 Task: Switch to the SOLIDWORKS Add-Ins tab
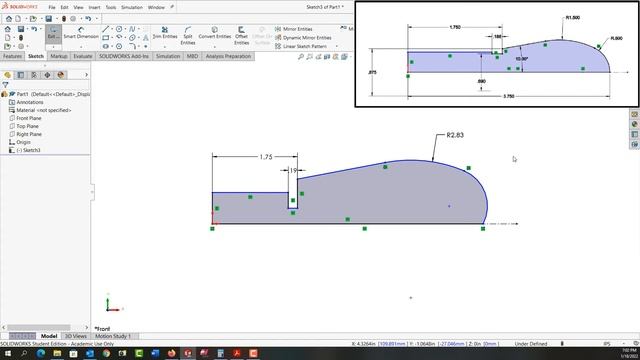[124, 56]
